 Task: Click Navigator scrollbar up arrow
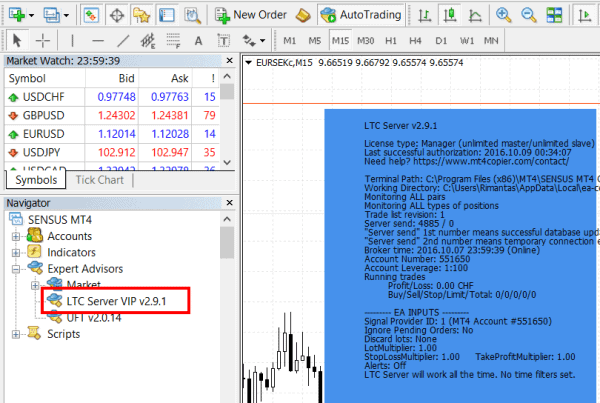tap(227, 219)
